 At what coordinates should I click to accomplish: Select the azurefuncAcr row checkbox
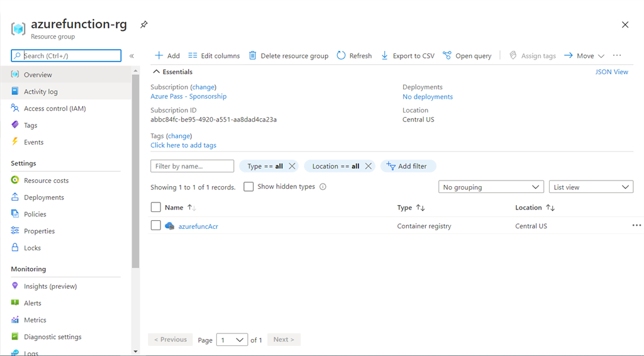[x=156, y=225]
